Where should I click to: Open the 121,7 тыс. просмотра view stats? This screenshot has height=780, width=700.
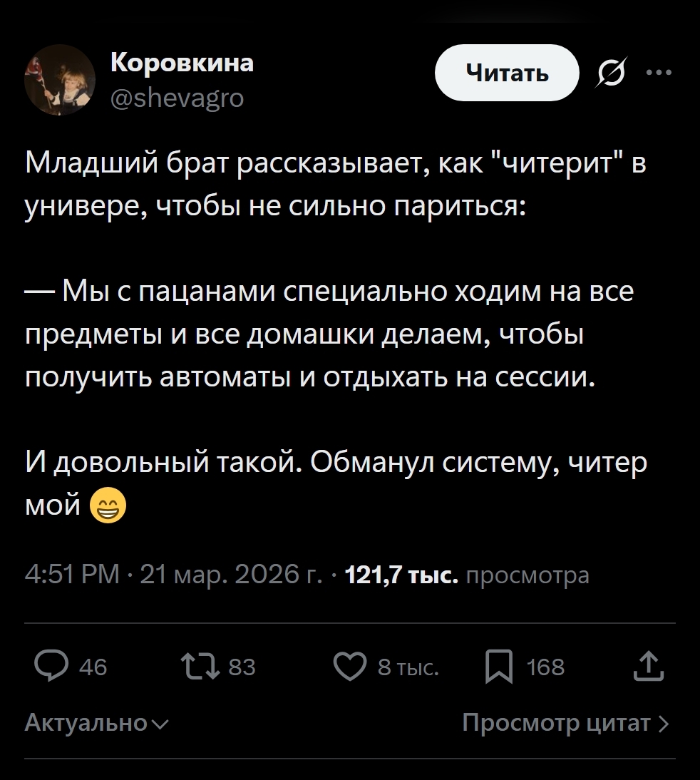pos(467,575)
